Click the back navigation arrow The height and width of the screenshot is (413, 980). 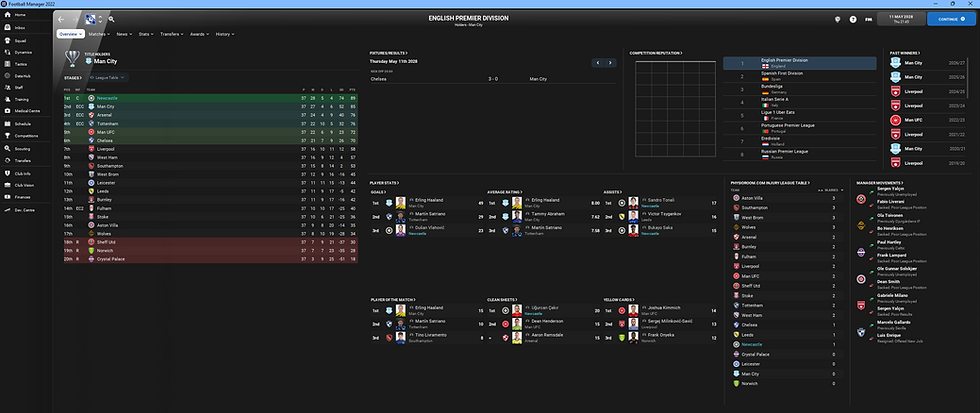tap(61, 19)
